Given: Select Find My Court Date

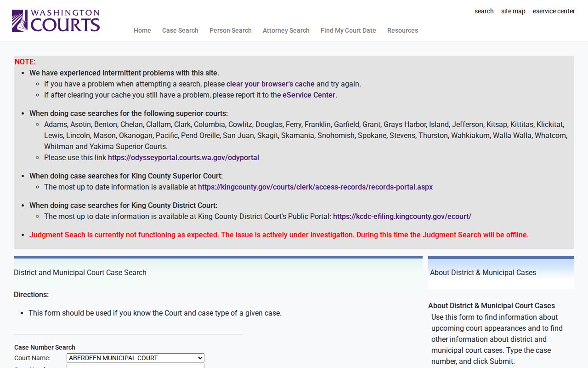Looking at the screenshot, I should tap(348, 30).
